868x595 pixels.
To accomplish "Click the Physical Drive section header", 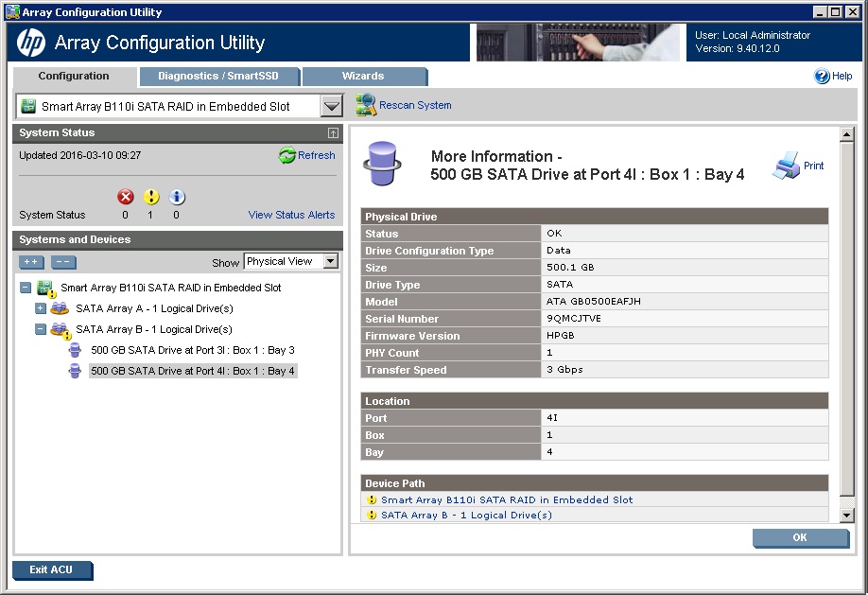I will point(595,217).
